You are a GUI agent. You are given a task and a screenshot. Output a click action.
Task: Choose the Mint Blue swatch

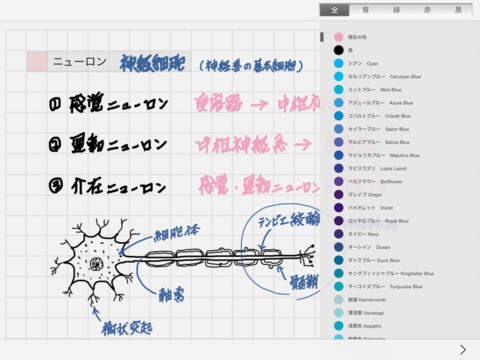339,90
